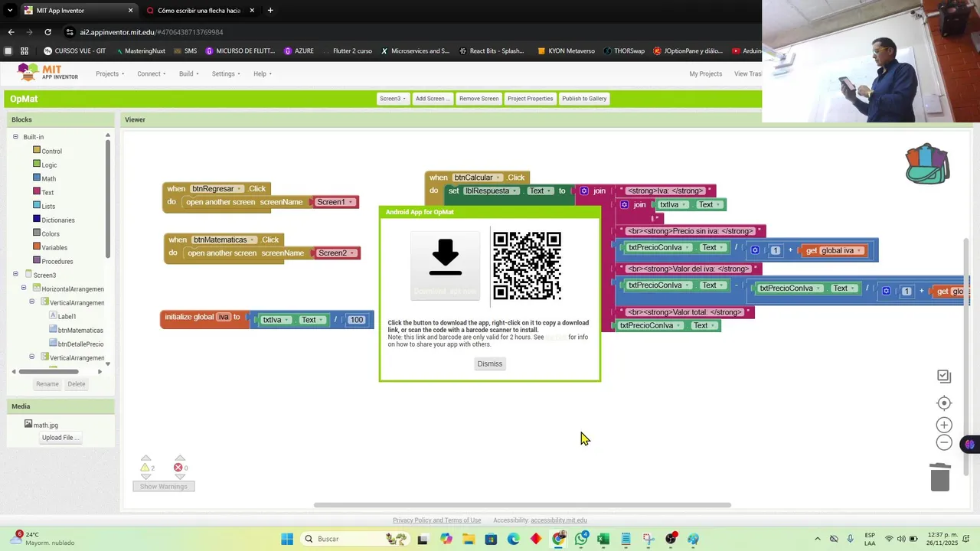Open WhatsApp from taskbar
This screenshot has height=551, width=980.
pyautogui.click(x=581, y=539)
